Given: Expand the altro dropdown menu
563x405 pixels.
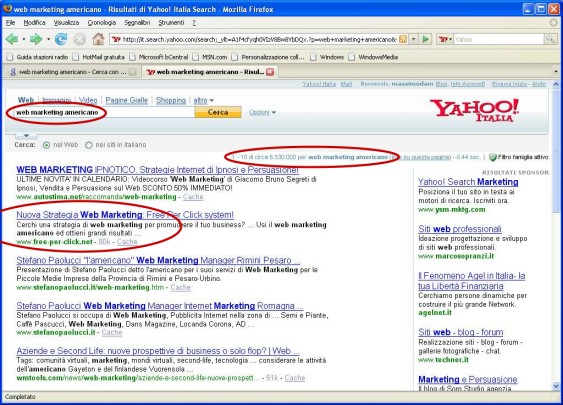Looking at the screenshot, I should [x=203, y=100].
